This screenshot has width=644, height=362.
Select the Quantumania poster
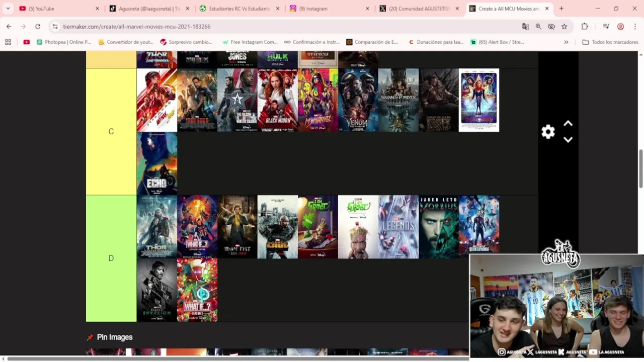tap(479, 227)
